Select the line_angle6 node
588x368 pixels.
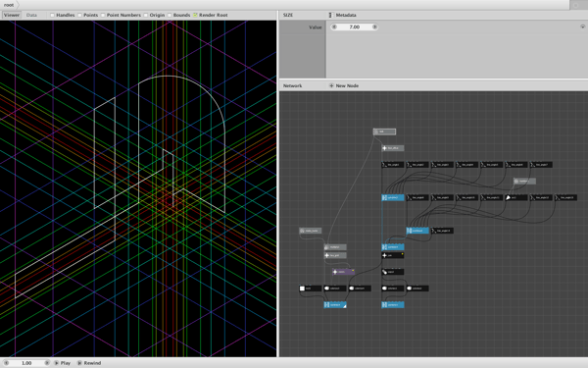coord(516,165)
